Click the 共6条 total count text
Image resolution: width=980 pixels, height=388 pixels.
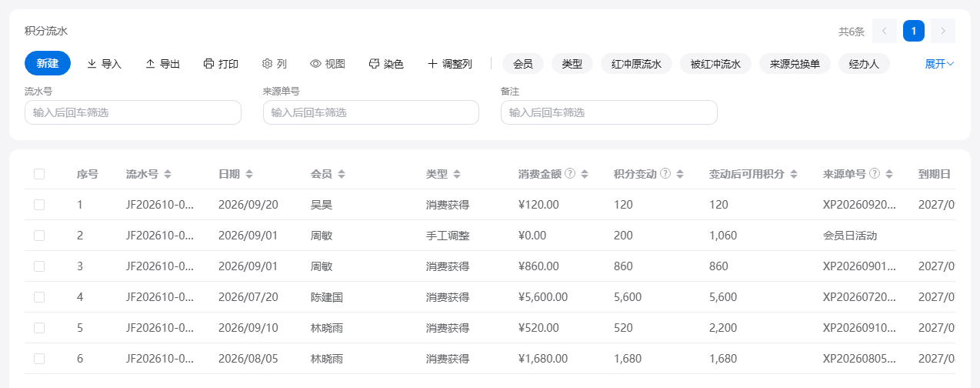pos(852,32)
